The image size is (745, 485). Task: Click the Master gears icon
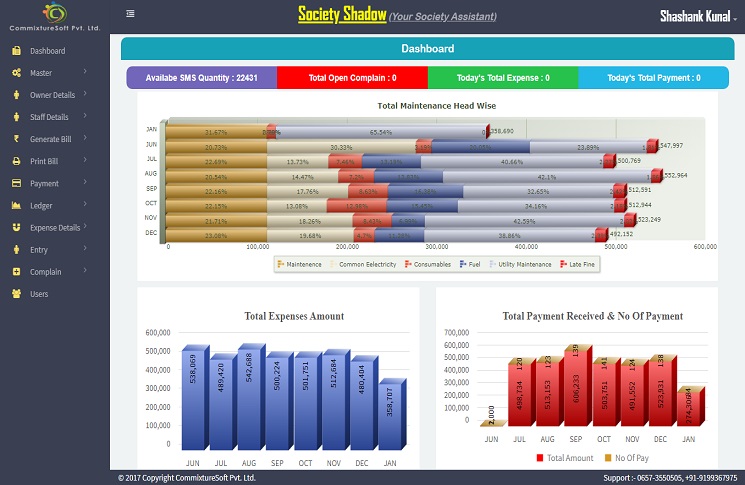point(17,73)
